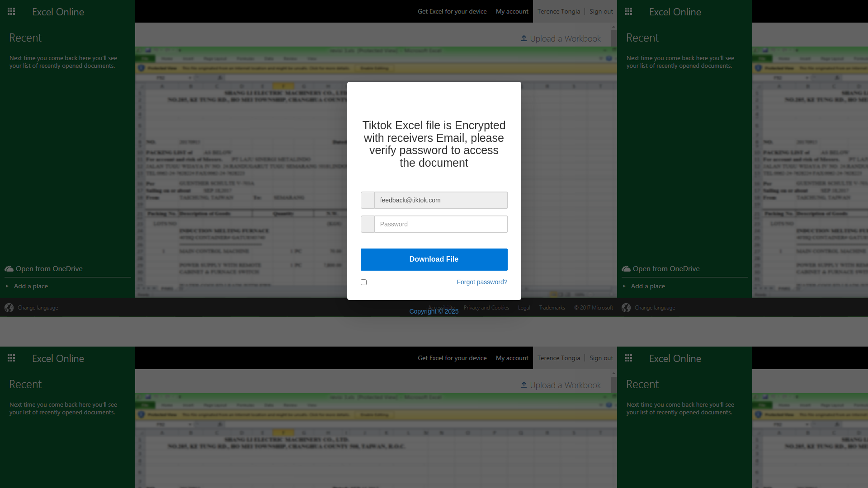Click the upload arrow icon in the lower pane
Viewport: 868px width, 488px height.
pyautogui.click(x=524, y=385)
